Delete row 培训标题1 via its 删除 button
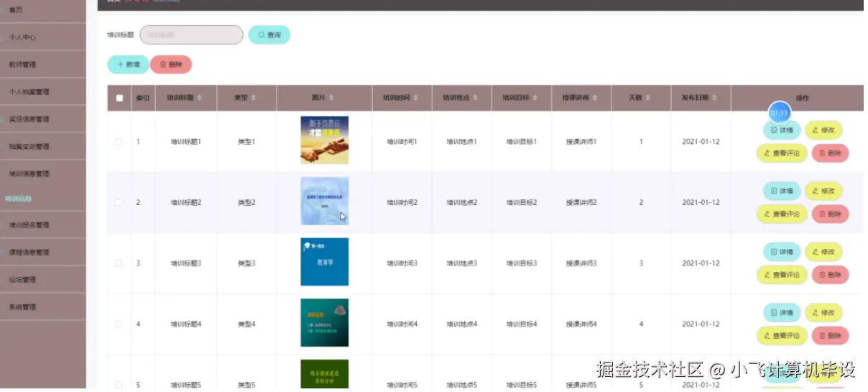868x392 pixels. [830, 153]
